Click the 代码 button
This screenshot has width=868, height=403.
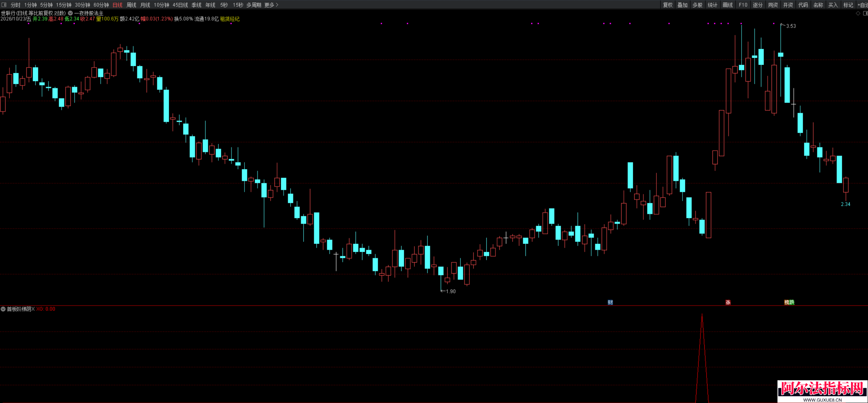[x=803, y=5]
